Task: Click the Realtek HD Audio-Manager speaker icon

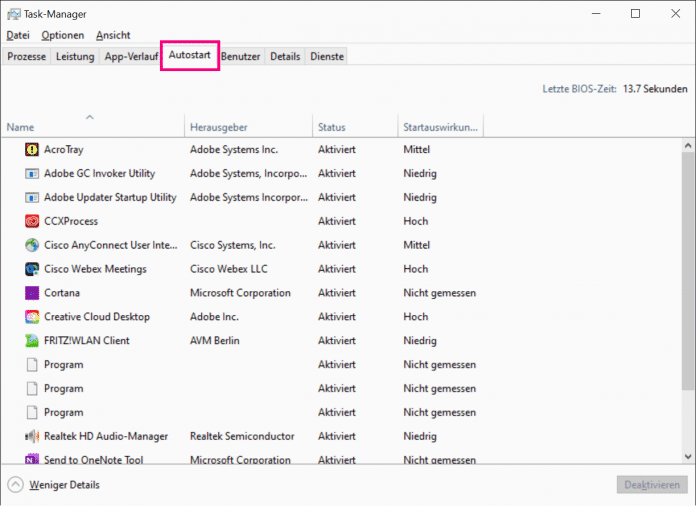Action: tap(31, 437)
